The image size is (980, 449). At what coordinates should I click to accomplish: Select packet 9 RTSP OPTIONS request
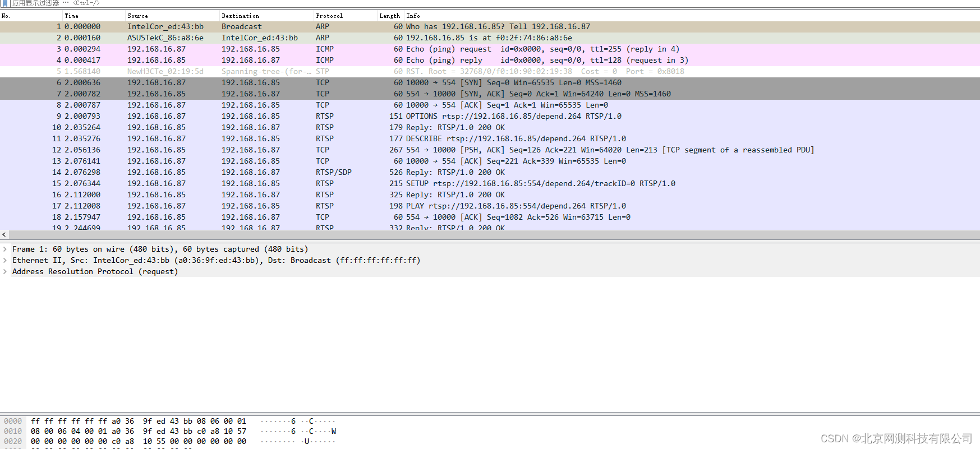point(490,116)
